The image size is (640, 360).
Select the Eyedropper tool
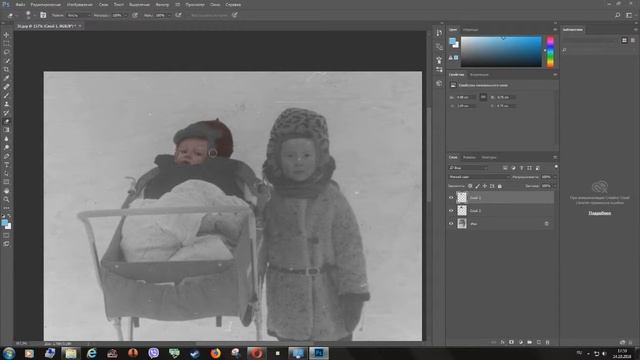coord(6,78)
